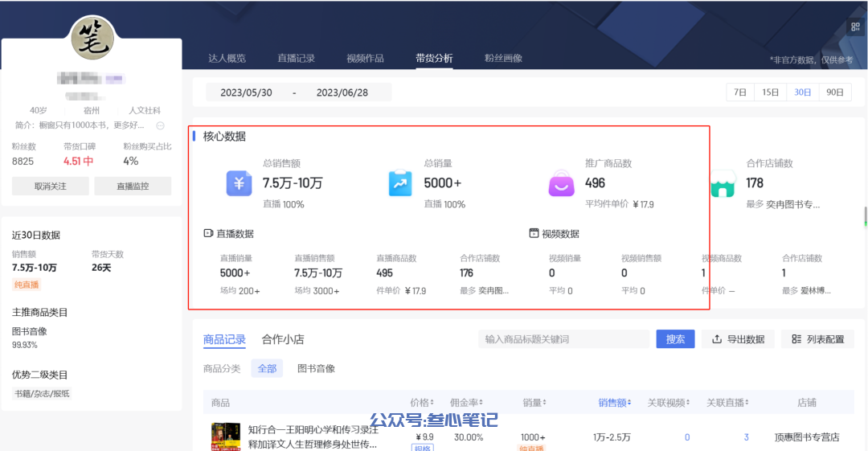Click the product keyword search box
The image size is (868, 451).
pos(563,339)
